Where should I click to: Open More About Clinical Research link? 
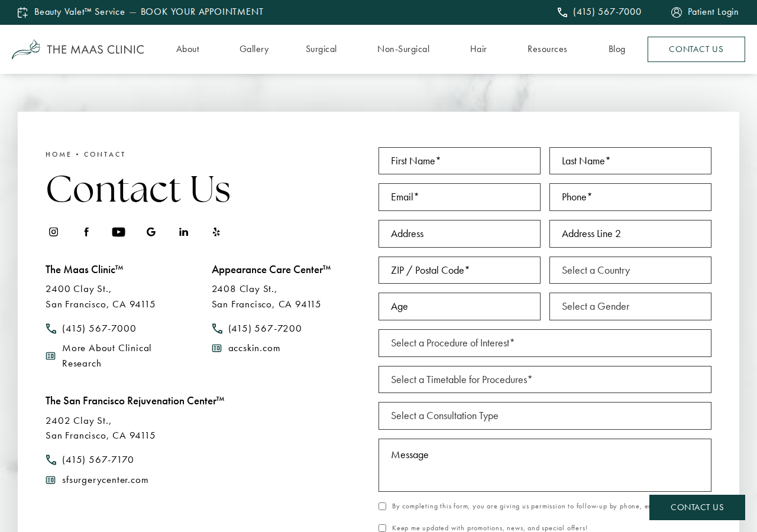point(106,356)
